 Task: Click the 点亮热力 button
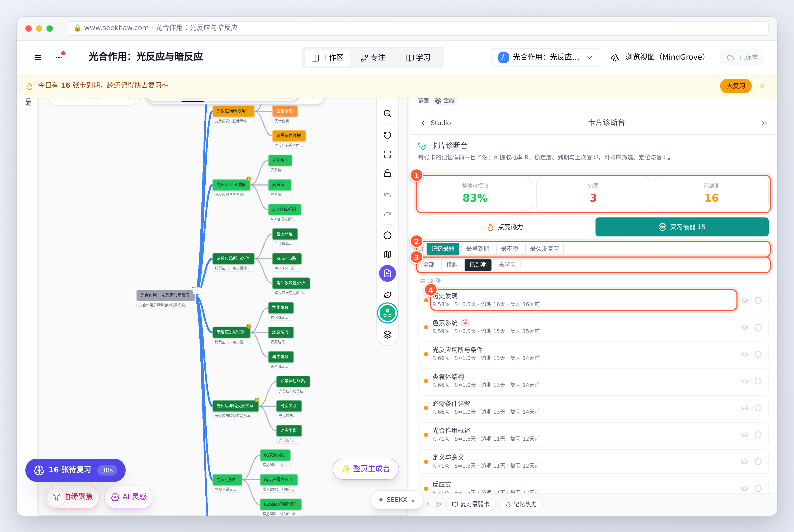(504, 227)
